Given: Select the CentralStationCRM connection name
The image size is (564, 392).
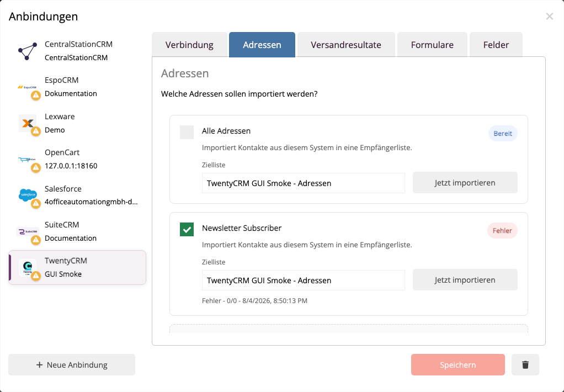Looking at the screenshot, I should [78, 44].
